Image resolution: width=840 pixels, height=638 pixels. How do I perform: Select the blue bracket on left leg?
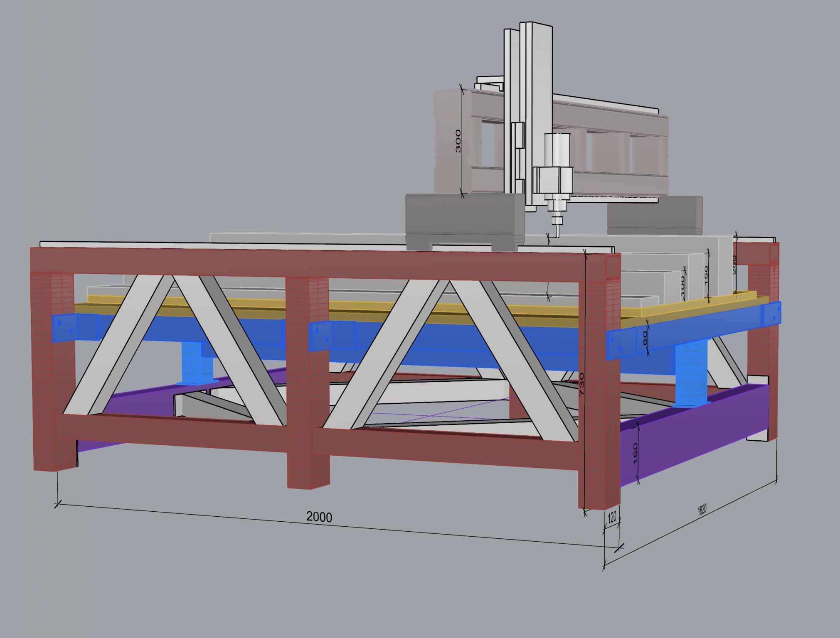point(64,328)
